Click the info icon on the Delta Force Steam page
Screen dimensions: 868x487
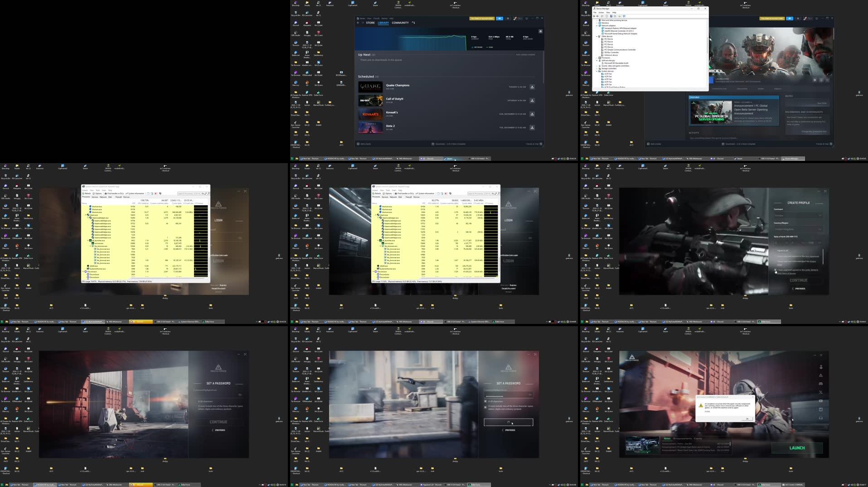pos(821,80)
